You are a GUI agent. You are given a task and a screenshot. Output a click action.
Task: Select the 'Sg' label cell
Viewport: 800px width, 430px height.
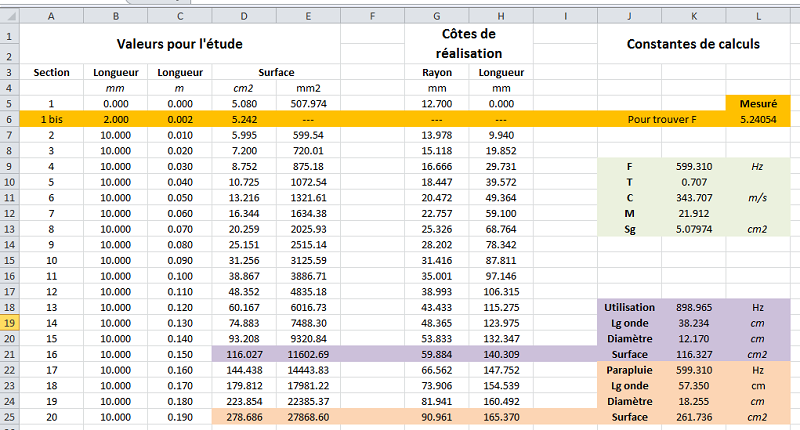tap(630, 229)
